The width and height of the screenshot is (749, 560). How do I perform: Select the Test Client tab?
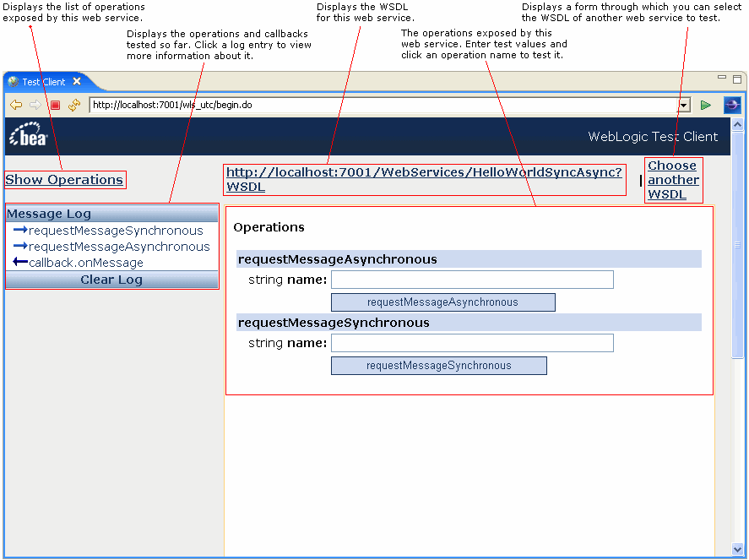point(43,82)
